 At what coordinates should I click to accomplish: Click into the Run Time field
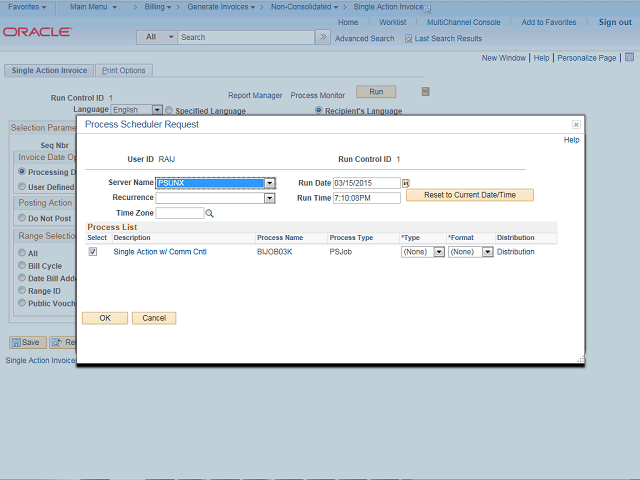tap(366, 198)
